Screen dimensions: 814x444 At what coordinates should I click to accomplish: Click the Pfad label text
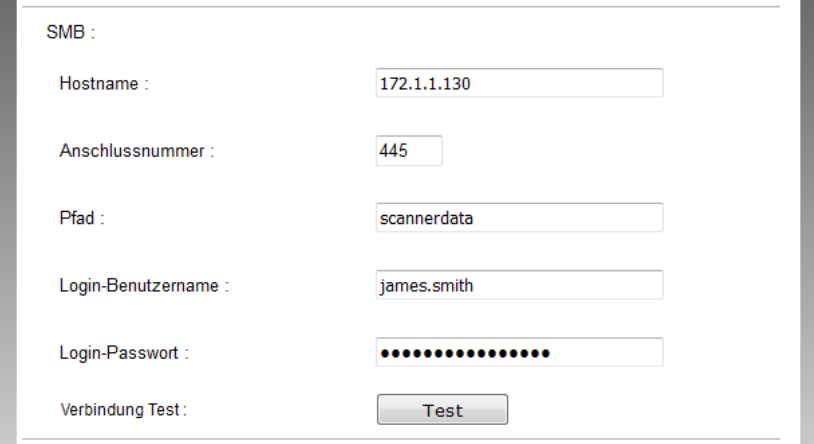(83, 219)
